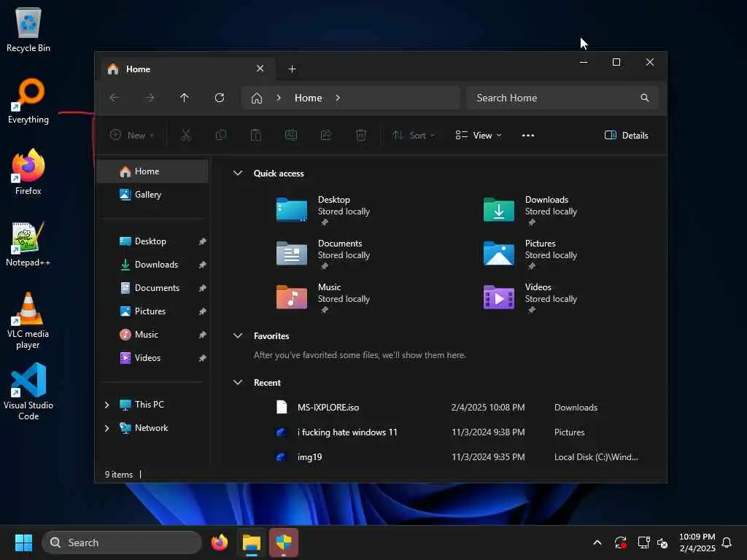Add a new tab
This screenshot has height=560, width=747.
(292, 69)
